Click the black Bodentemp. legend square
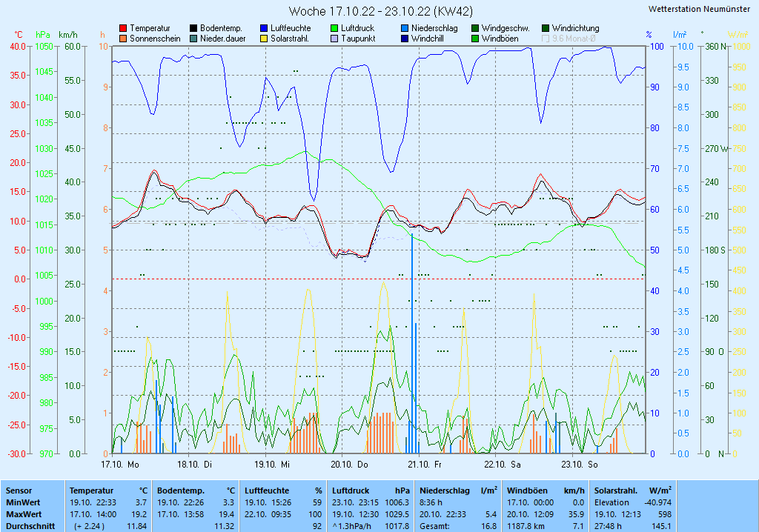Screen dimensions: 759x532 click(x=193, y=28)
